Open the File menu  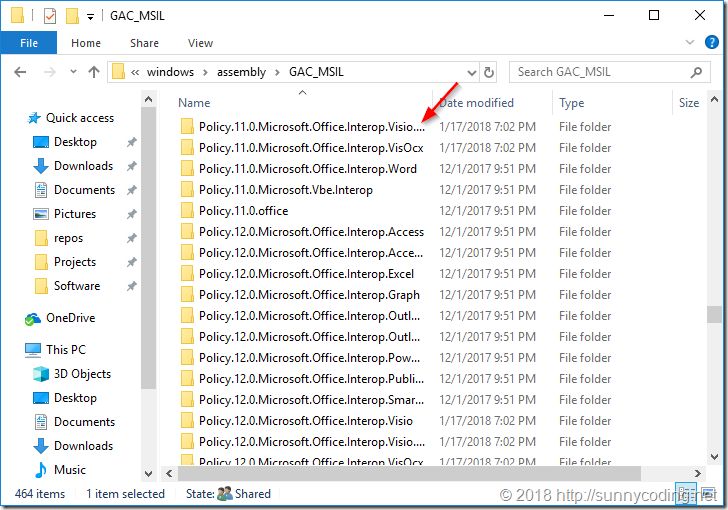[29, 43]
